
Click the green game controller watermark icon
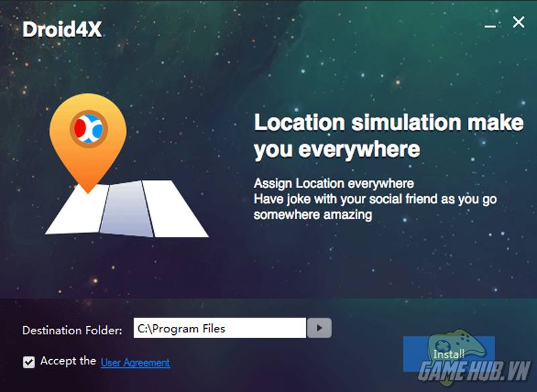457,346
